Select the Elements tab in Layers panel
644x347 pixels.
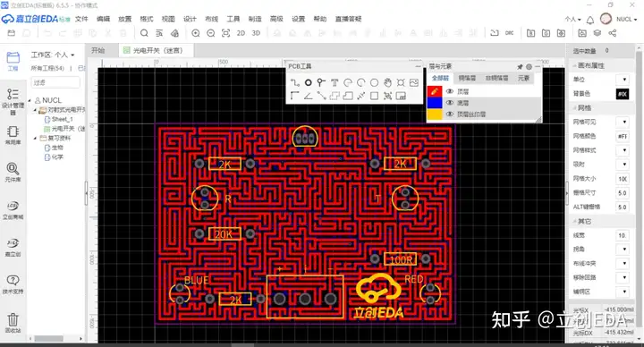click(523, 78)
